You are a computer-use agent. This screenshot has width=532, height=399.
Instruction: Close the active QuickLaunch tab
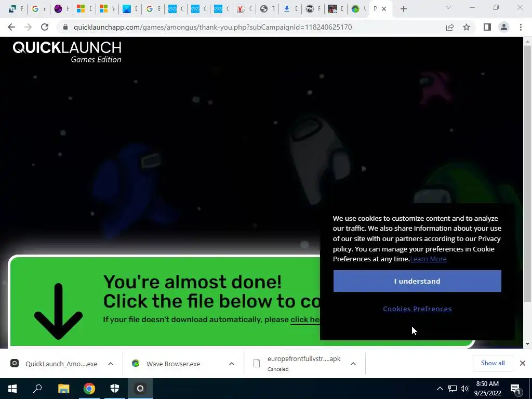pyautogui.click(x=384, y=9)
